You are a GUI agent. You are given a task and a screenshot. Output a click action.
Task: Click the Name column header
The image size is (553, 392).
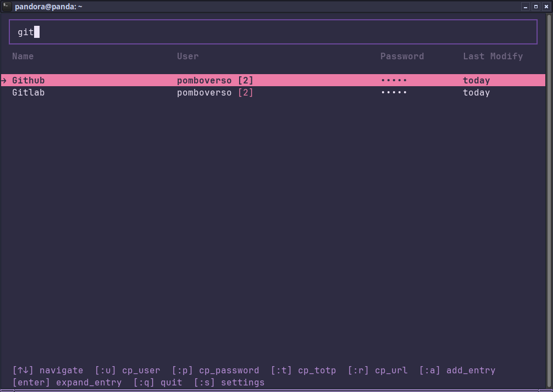23,57
